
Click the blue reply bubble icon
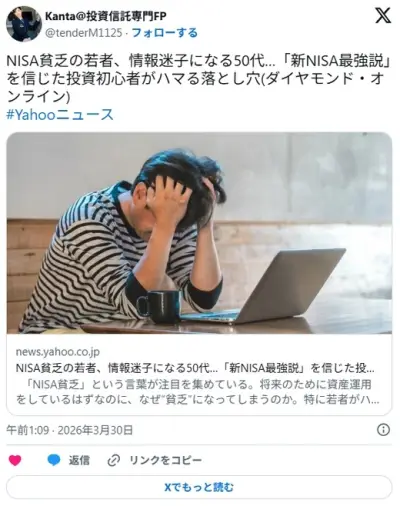point(54,460)
